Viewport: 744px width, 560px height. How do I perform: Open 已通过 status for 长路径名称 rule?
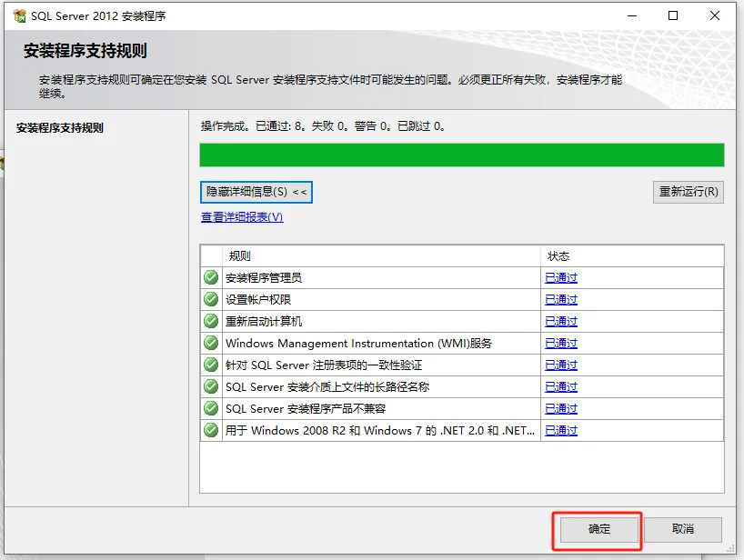click(x=561, y=387)
